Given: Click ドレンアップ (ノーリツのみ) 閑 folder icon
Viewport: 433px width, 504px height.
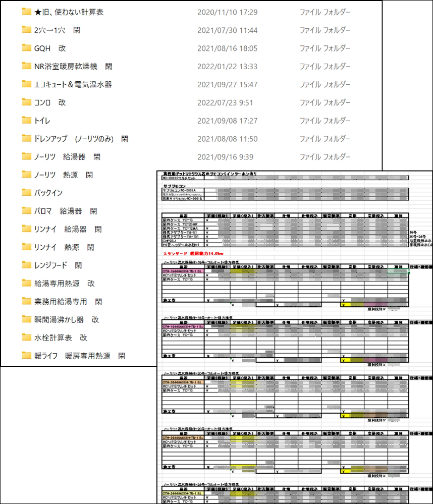Looking at the screenshot, I should [x=26, y=139].
